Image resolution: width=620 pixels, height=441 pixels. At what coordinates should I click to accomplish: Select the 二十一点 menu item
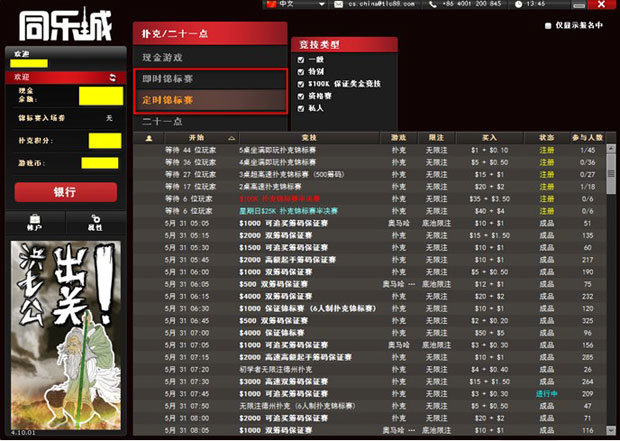[x=210, y=121]
